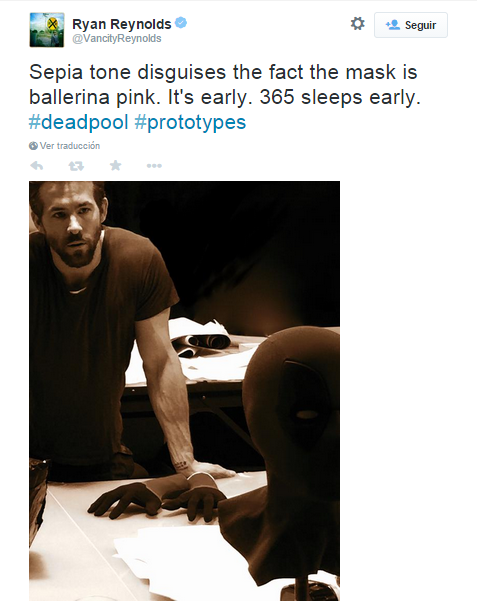The width and height of the screenshot is (477, 616).
Task: Click the @VancityReynolds handle
Action: click(x=117, y=38)
